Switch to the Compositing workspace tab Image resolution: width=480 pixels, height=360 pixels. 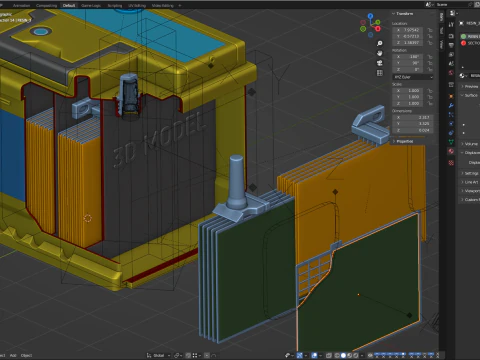46,5
